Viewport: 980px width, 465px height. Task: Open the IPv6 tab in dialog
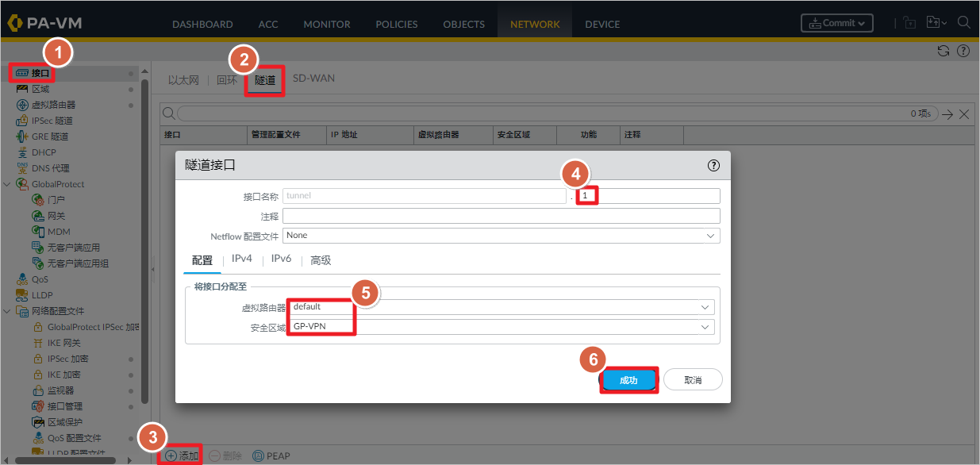coord(281,259)
